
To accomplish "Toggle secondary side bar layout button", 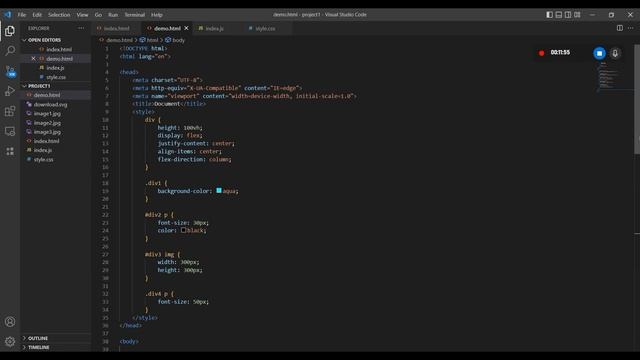I will coord(568,15).
